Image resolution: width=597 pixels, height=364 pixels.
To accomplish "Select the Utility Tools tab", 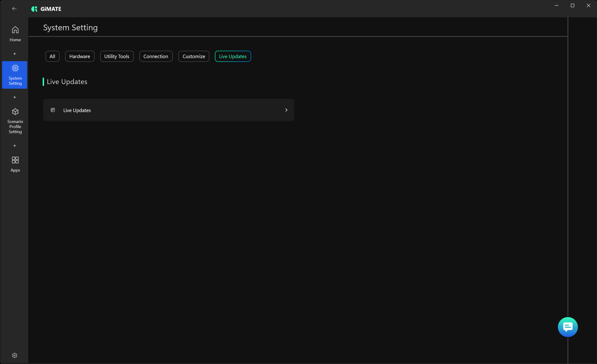I will [x=117, y=56].
